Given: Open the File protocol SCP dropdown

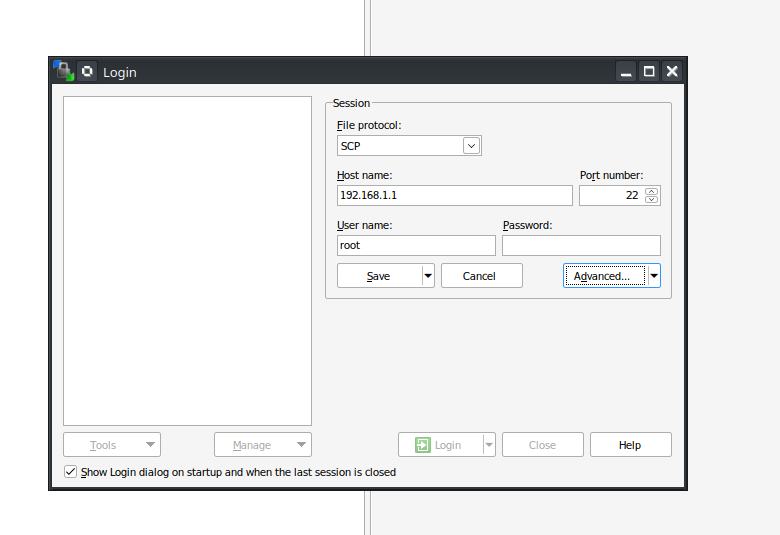Looking at the screenshot, I should click(471, 146).
